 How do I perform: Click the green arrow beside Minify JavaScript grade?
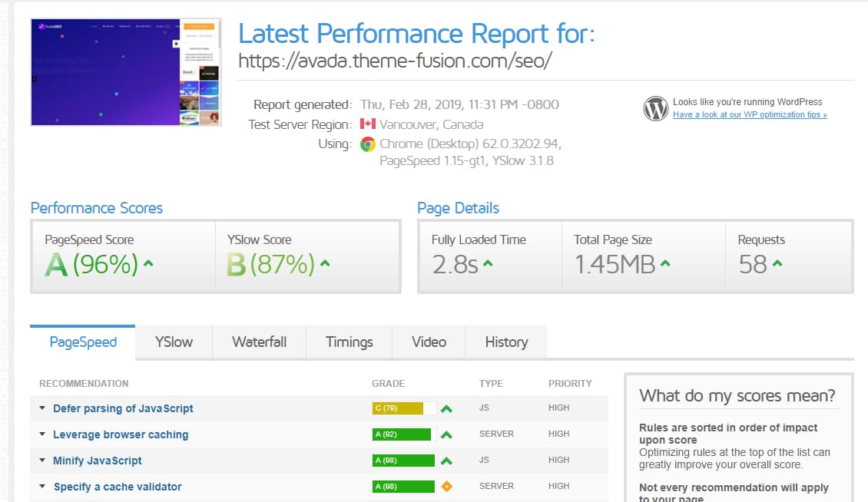click(x=446, y=460)
